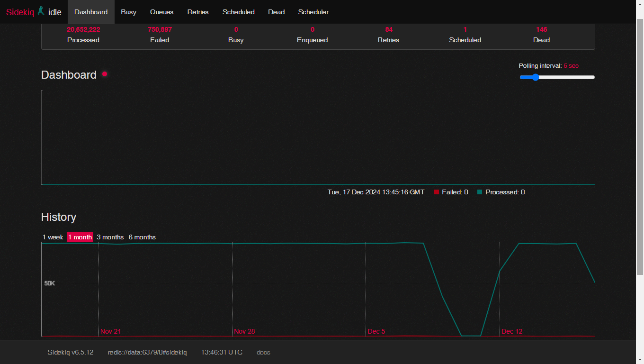Click the redis://data:6379/0#sidekiq connection text
Screen dimensions: 644x364
(147, 352)
